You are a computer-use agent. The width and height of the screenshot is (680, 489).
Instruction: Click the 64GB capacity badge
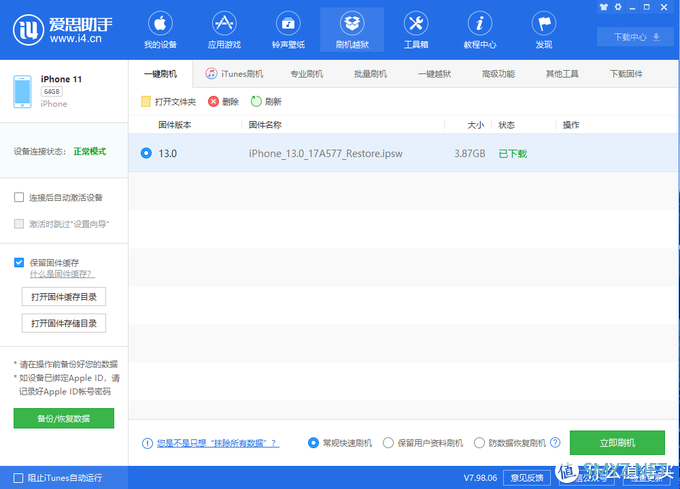(52, 91)
